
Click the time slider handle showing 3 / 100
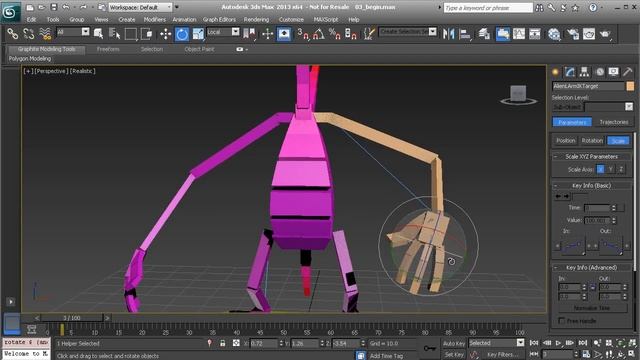[x=72, y=318]
